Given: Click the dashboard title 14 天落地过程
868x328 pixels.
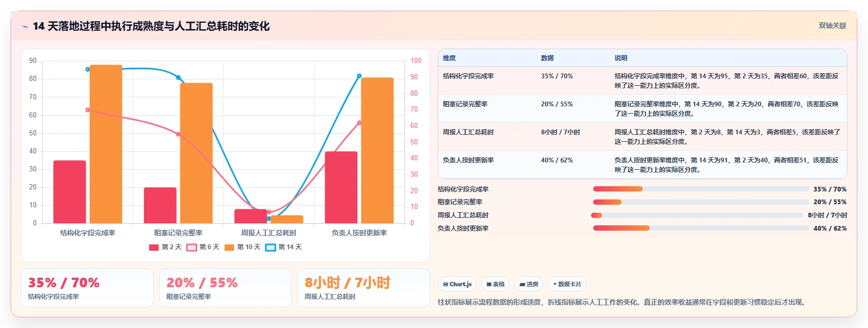Looking at the screenshot, I should (151, 26).
